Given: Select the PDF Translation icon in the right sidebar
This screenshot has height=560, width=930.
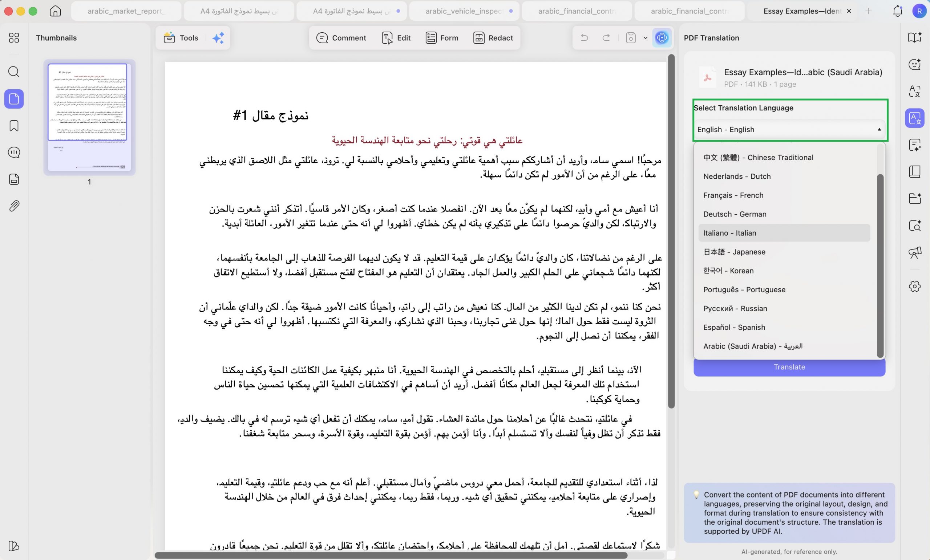Looking at the screenshot, I should point(915,118).
